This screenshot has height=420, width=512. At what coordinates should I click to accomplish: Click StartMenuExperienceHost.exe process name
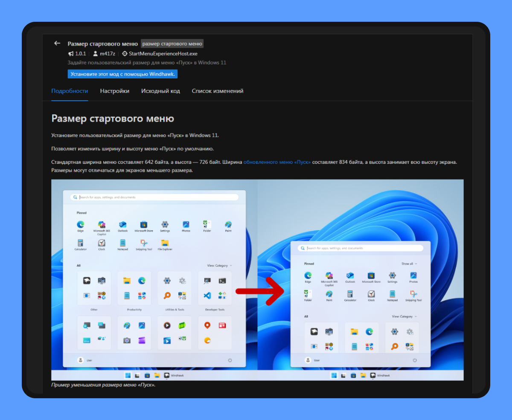(163, 54)
